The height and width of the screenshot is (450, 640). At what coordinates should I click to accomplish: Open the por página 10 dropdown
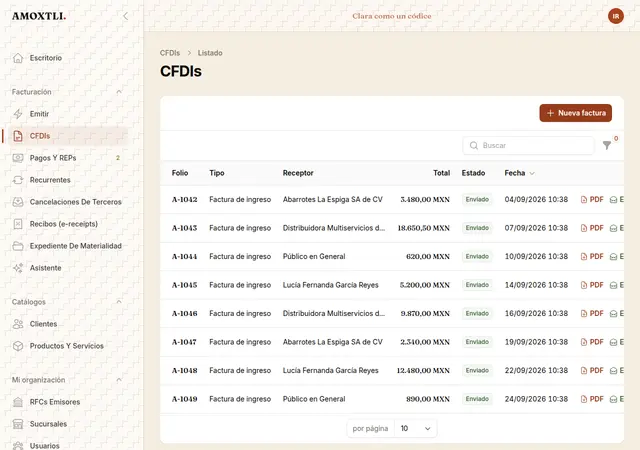(416, 428)
